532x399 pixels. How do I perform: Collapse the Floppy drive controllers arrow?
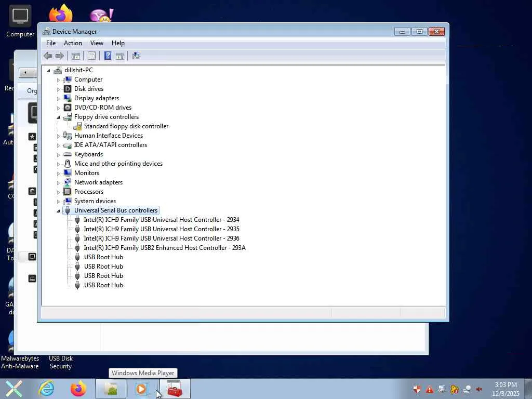[x=58, y=117]
